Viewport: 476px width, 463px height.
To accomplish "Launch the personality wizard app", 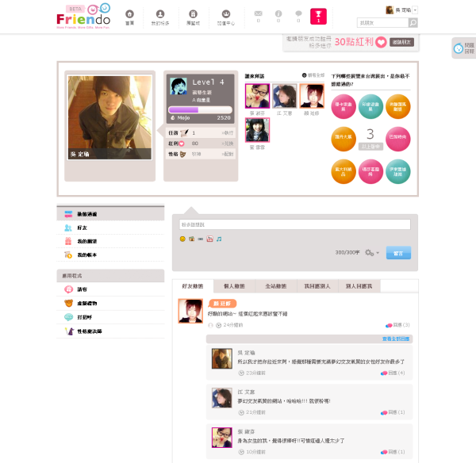I will (x=110, y=331).
